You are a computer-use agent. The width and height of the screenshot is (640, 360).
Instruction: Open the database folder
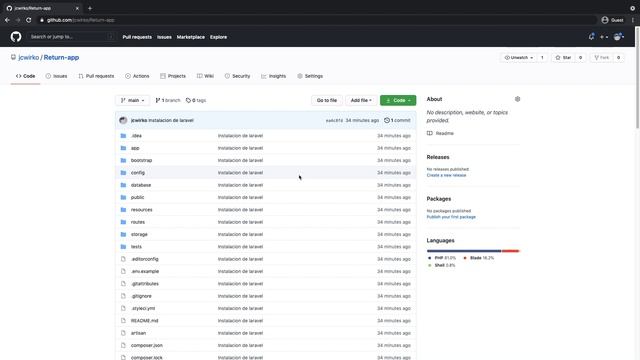141,185
